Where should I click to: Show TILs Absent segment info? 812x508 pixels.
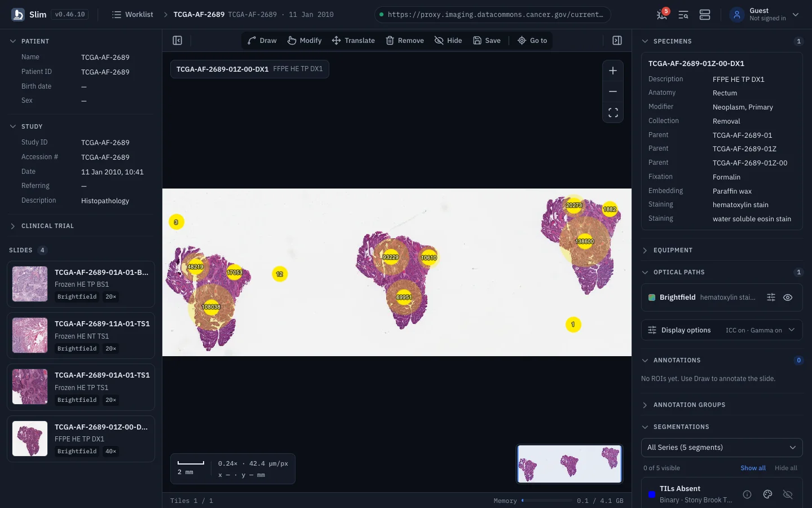point(747,494)
